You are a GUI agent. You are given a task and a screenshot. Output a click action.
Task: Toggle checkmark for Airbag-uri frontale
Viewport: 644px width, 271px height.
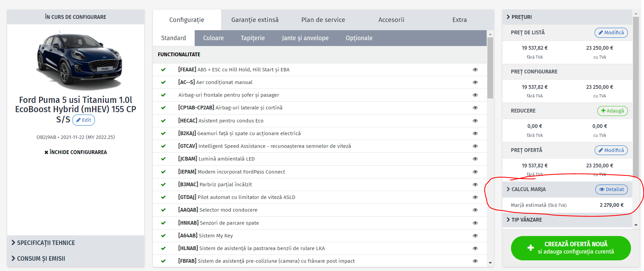click(163, 95)
